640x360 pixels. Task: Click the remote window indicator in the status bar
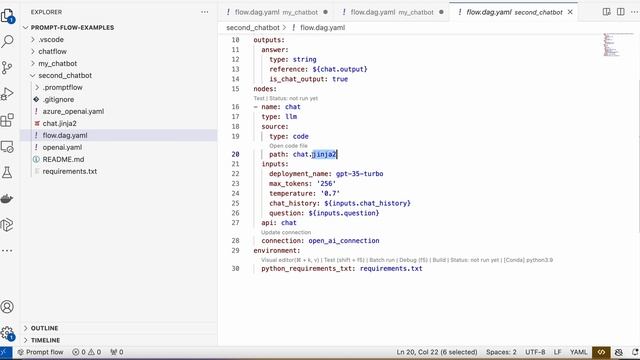tap(6, 352)
